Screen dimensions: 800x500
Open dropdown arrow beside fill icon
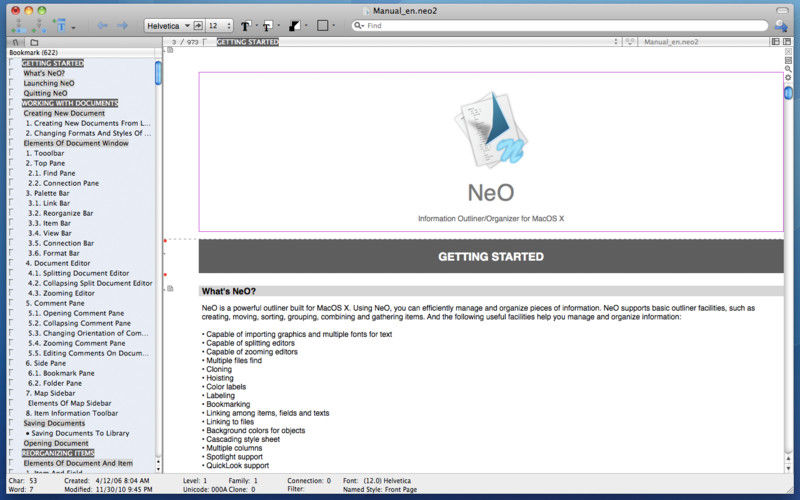(x=306, y=26)
